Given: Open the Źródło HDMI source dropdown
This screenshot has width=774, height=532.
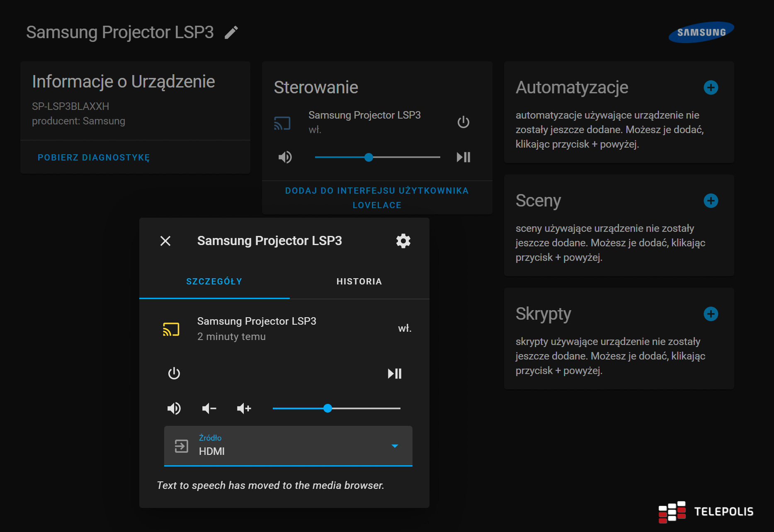Looking at the screenshot, I should tap(288, 446).
